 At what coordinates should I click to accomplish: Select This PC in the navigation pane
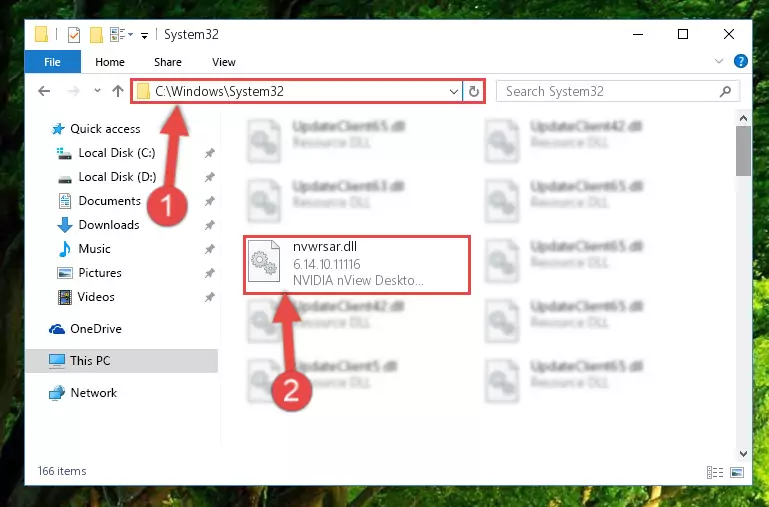122,361
